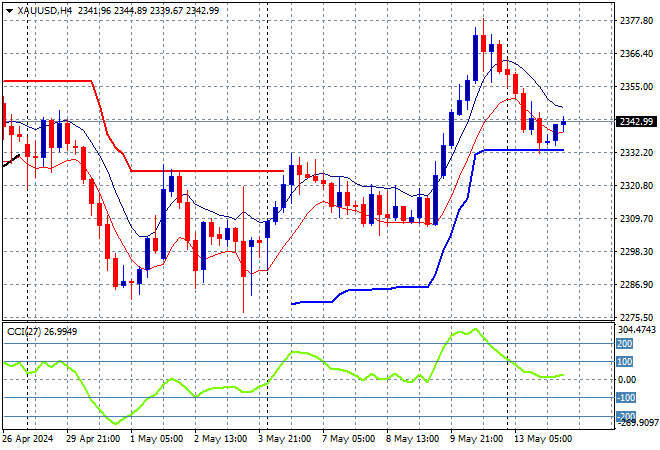Click the 9 May 21:00 time label

[x=476, y=439]
